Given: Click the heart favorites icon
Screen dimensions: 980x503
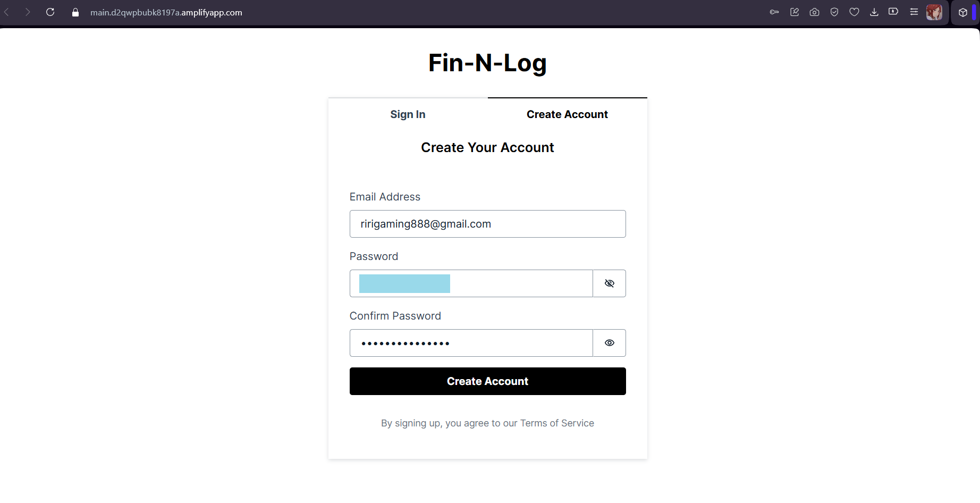Looking at the screenshot, I should [854, 11].
